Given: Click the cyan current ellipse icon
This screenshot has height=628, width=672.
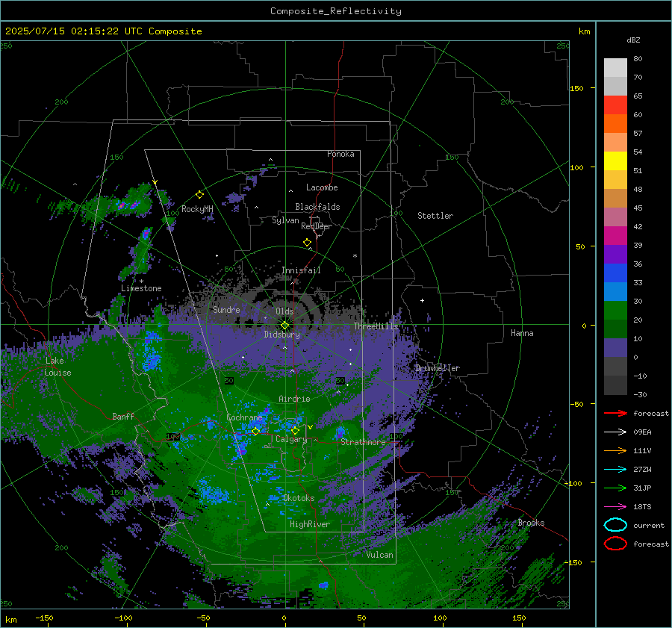Looking at the screenshot, I should (x=615, y=525).
